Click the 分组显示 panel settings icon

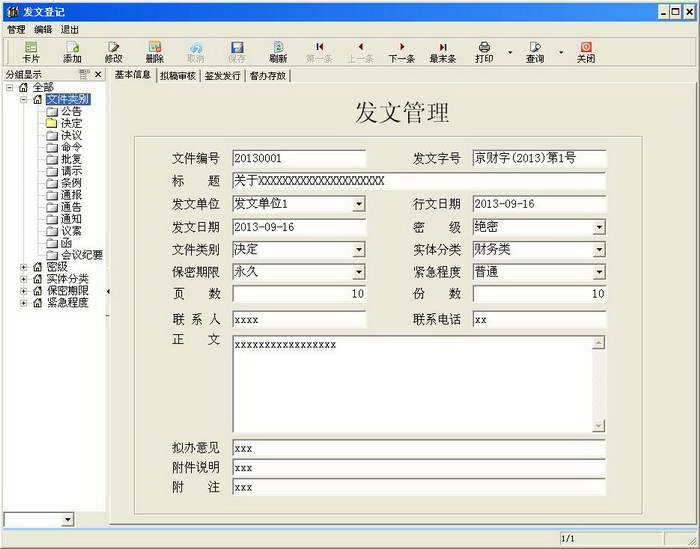[83, 74]
